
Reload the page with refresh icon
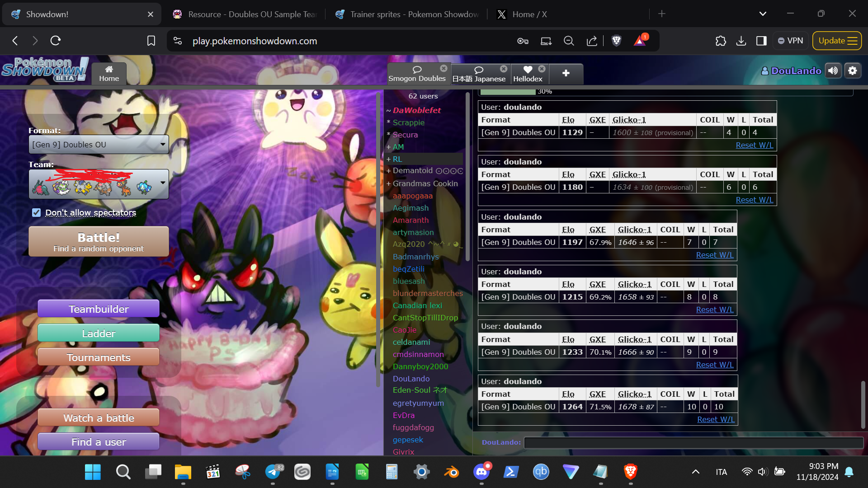click(x=56, y=41)
